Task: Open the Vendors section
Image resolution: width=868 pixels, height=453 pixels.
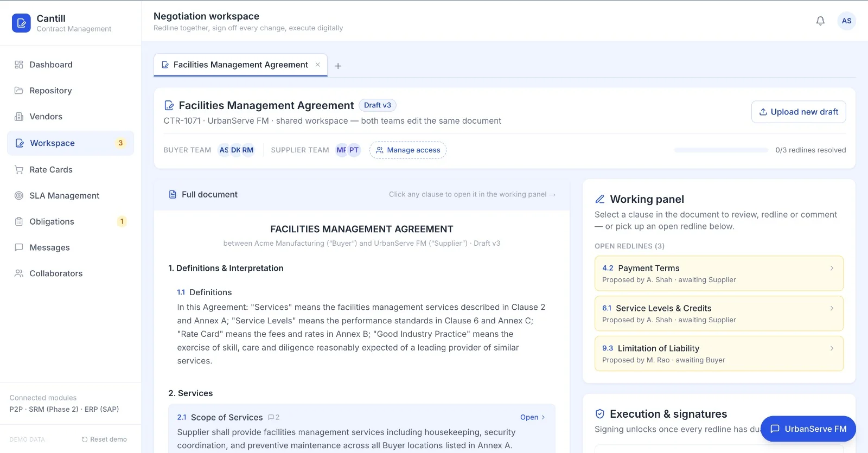Action: click(71, 117)
